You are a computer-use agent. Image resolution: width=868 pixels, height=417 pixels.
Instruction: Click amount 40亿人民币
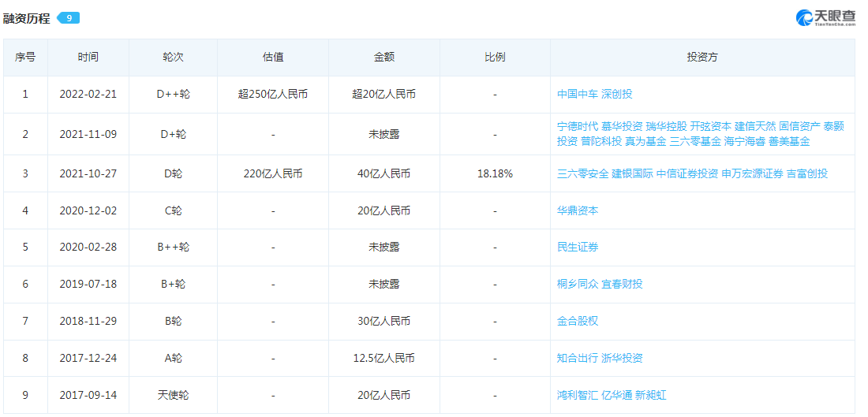[x=384, y=173]
